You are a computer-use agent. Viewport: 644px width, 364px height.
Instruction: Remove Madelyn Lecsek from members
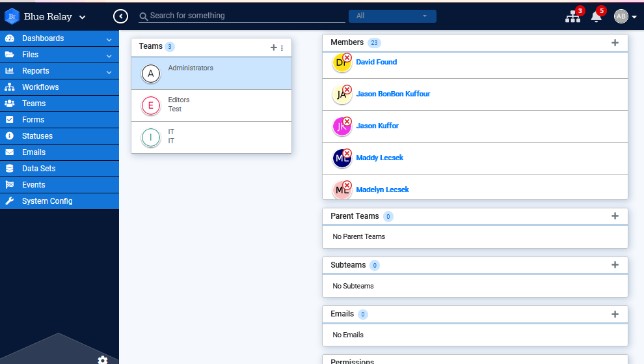click(347, 185)
